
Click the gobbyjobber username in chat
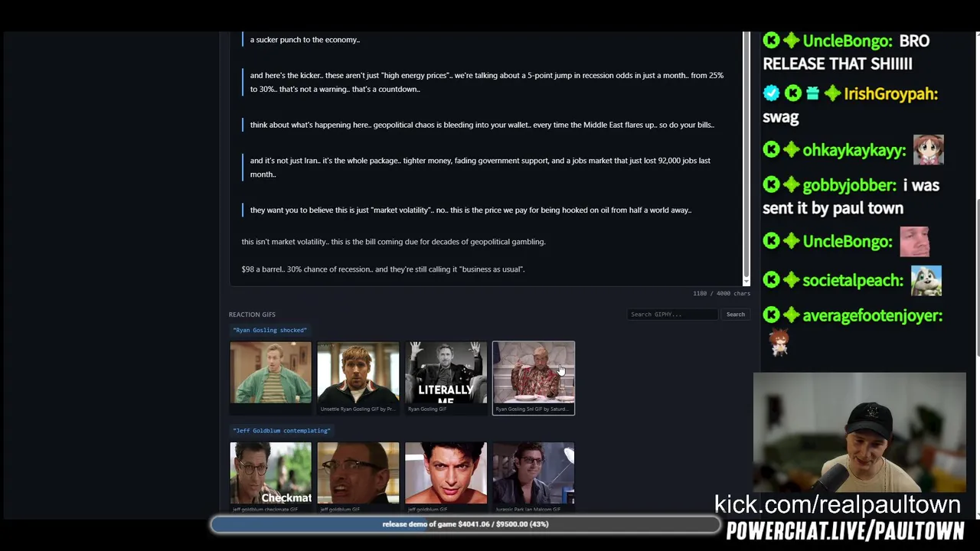pos(850,185)
